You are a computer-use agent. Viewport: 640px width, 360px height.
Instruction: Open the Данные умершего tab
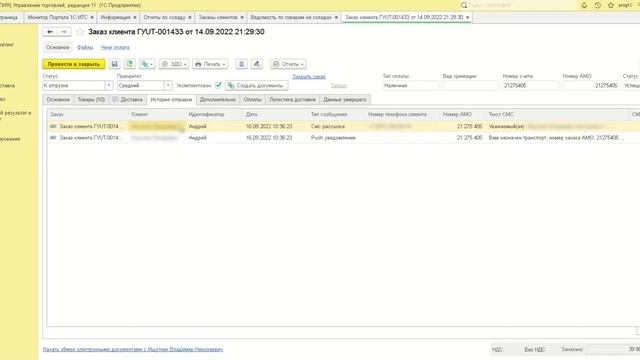pyautogui.click(x=345, y=100)
